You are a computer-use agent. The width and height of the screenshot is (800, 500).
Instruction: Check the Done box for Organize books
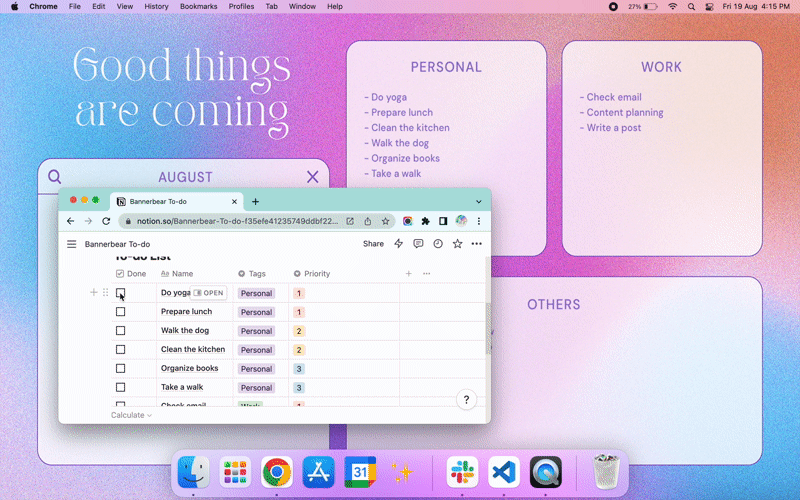point(120,368)
